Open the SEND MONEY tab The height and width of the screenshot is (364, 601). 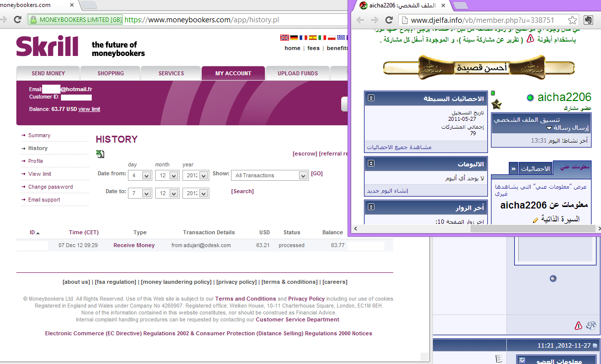[x=48, y=73]
